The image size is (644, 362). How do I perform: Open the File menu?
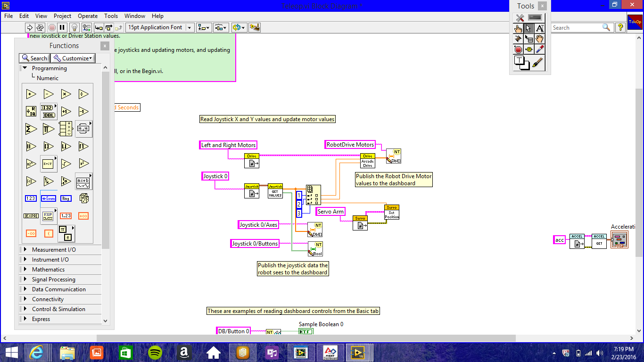tap(8, 16)
